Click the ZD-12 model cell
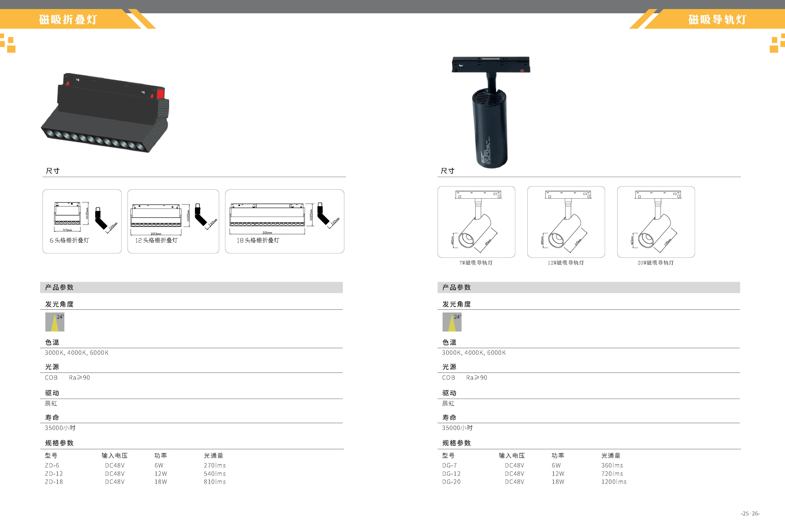This screenshot has height=532, width=785. tap(54, 474)
